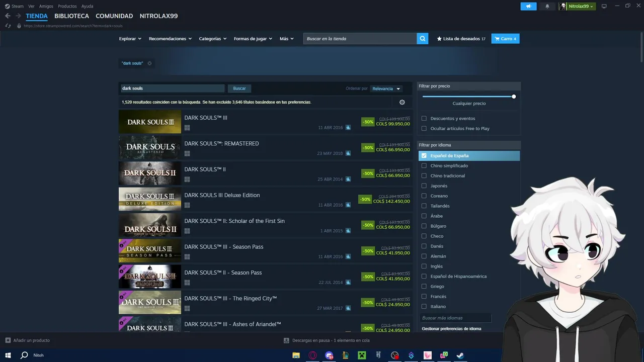
Task: Click the store search field
Action: click(x=360, y=39)
